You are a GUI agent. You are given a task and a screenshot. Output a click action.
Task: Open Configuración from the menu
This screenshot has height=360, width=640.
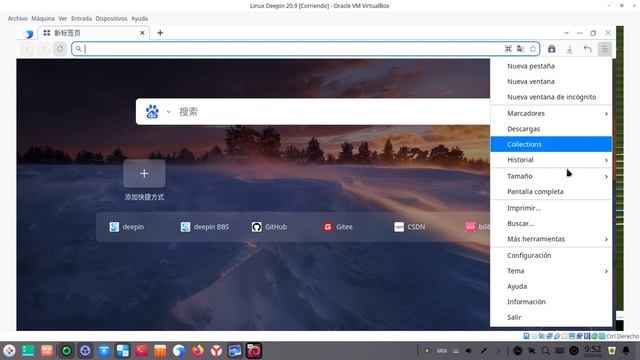551,255
